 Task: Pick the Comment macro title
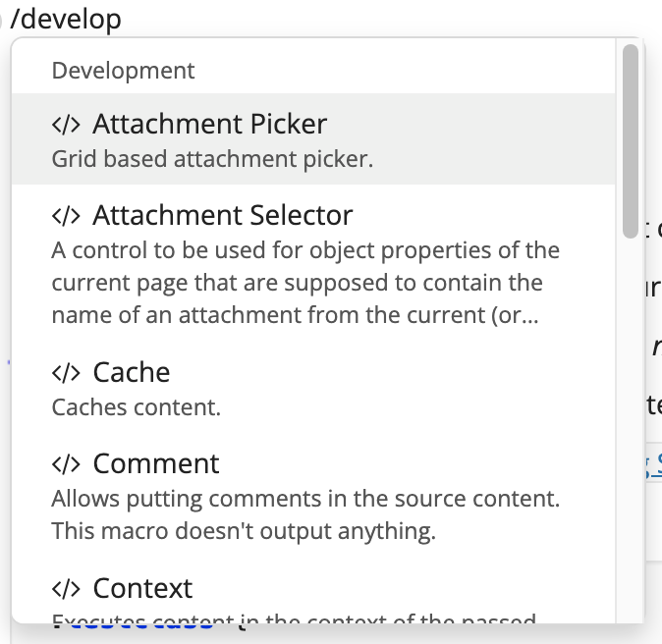click(x=156, y=463)
